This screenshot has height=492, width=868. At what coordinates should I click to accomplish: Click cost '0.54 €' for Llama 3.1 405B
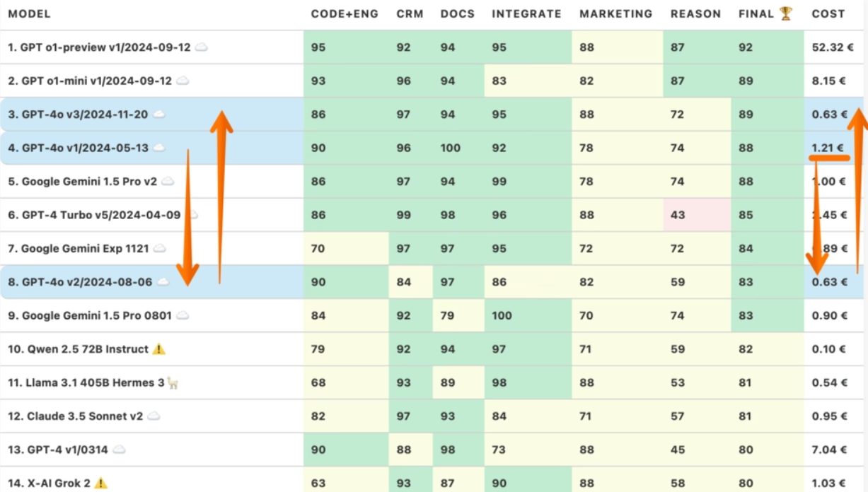tap(829, 383)
